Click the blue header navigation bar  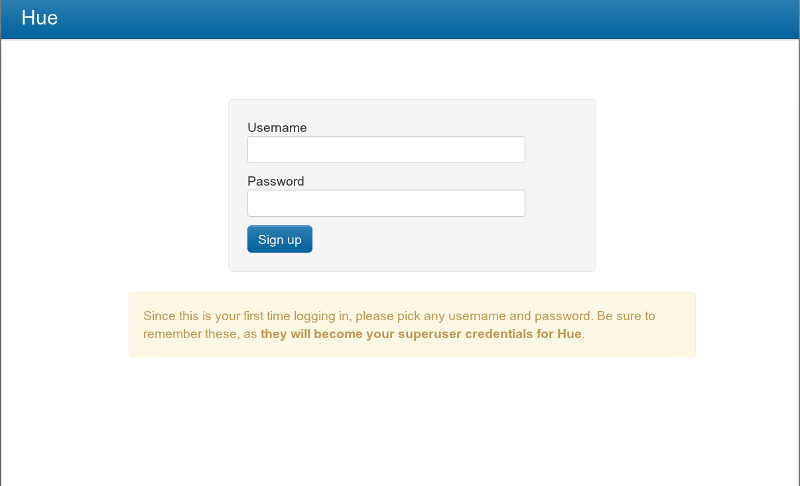point(400,18)
